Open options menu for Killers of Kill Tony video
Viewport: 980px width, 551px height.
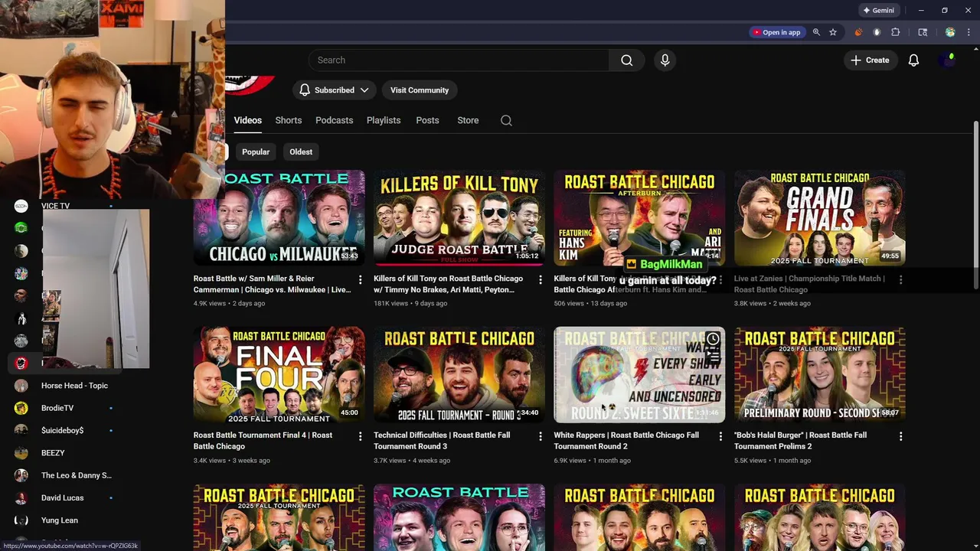point(540,280)
